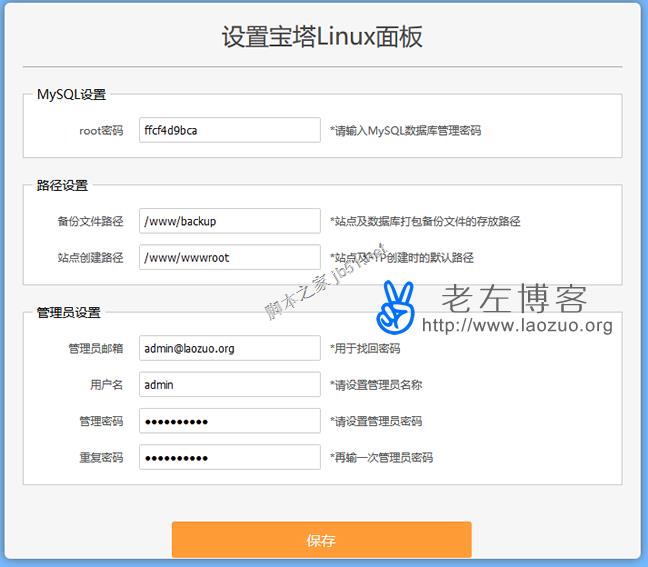The height and width of the screenshot is (567, 648).
Task: Focus the 用户名 field containing admin
Action: point(230,385)
